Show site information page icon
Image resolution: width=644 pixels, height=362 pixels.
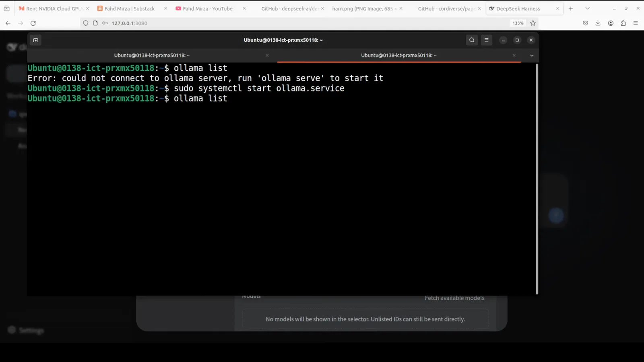pos(95,23)
